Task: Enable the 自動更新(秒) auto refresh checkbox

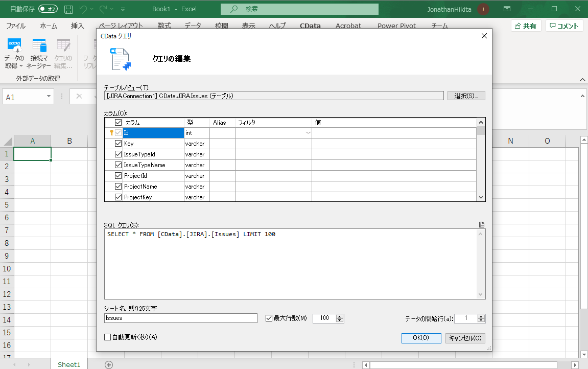Action: (108, 337)
